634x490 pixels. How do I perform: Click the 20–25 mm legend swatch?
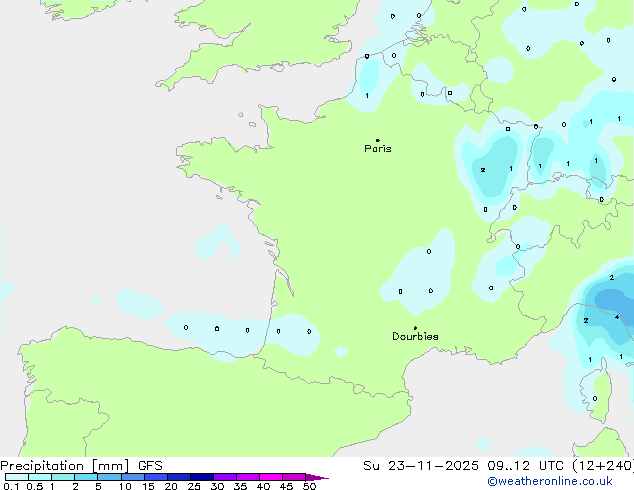179,477
